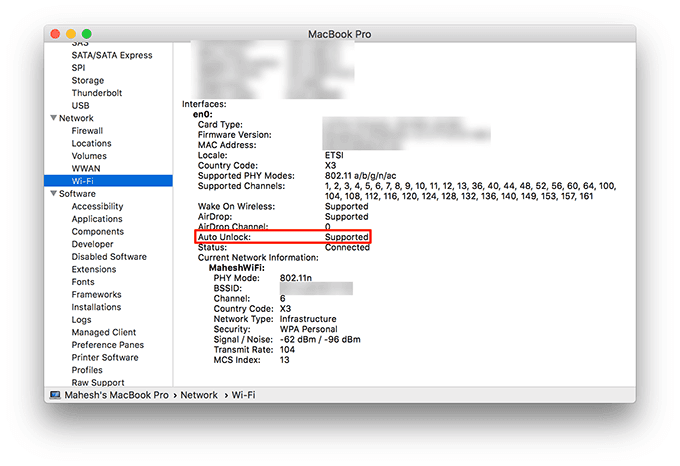Screen dimensions: 680x466
Task: Select Developer in the sidebar
Action: 92,244
